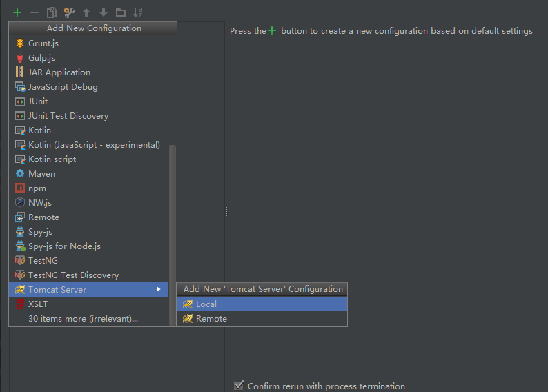The width and height of the screenshot is (548, 392).
Task: Click the Move Up arrow icon
Action: tap(86, 13)
